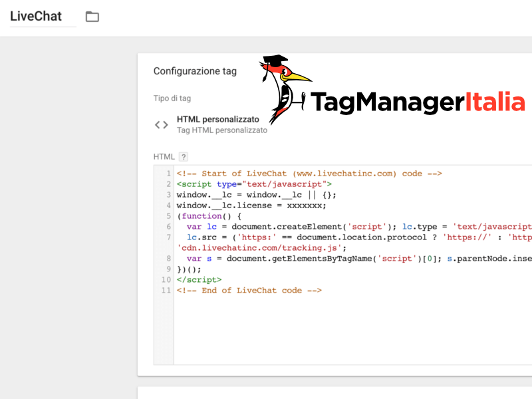The width and height of the screenshot is (532, 399).
Task: Click the empty area of the HTML editor
Action: (353, 331)
